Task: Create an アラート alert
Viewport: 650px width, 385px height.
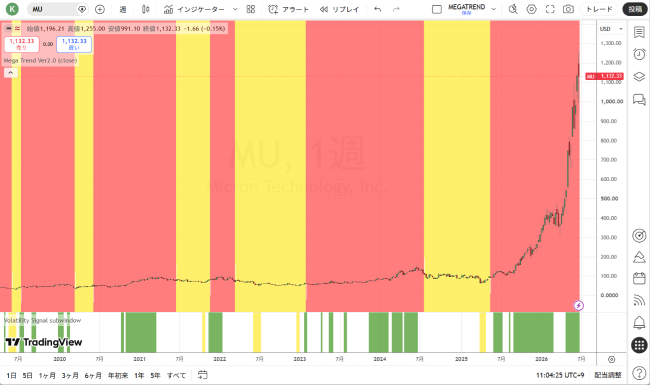Action: pos(289,9)
